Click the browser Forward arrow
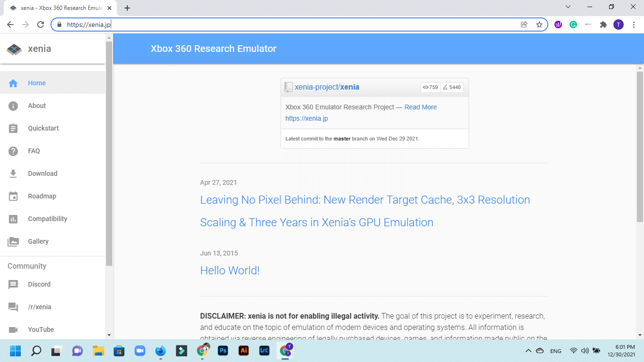The width and height of the screenshot is (644, 362). pos(25,25)
